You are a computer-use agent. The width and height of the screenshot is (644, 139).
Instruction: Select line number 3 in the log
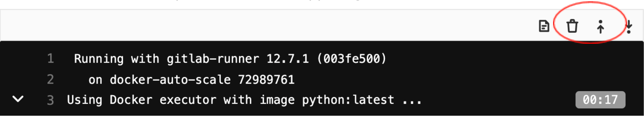[x=50, y=100]
